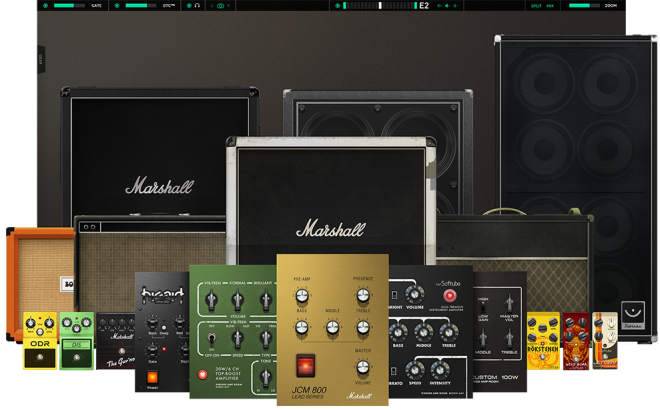Flip the Bright switch on Softube panel

tap(394, 295)
